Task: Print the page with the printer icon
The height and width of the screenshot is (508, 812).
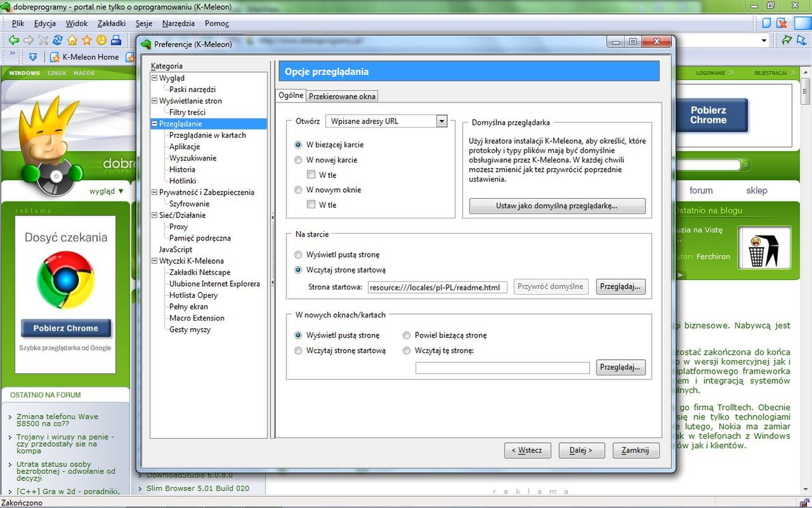Action: (116, 40)
